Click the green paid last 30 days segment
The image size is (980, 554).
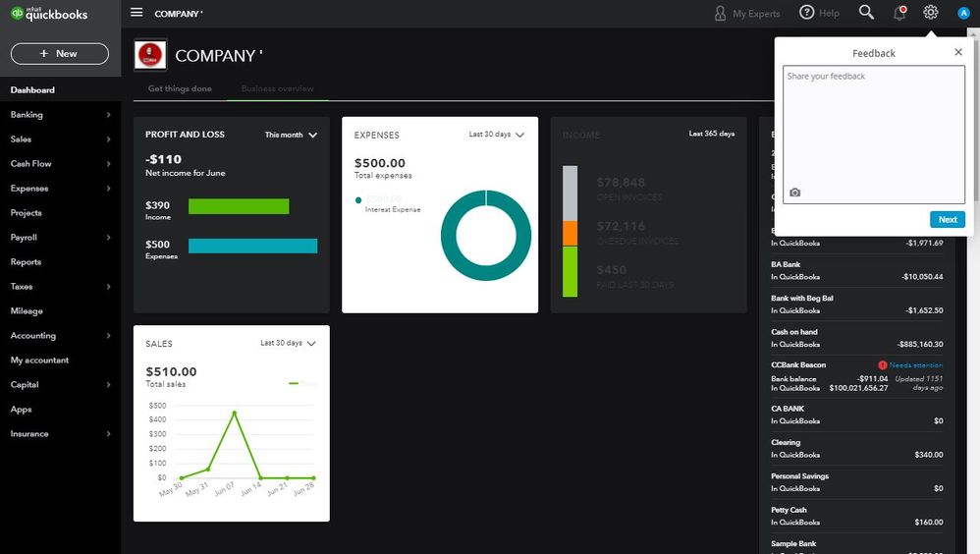click(x=570, y=271)
